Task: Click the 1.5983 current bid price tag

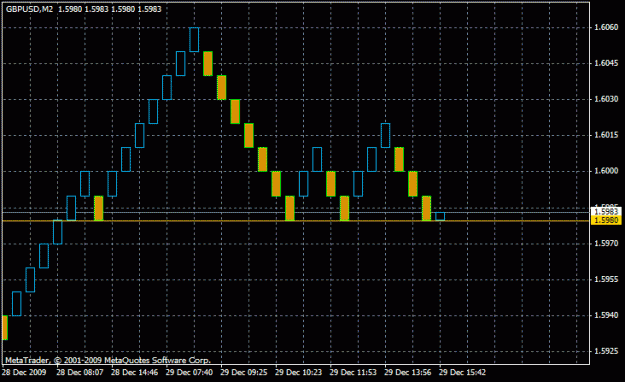Action: pyautogui.click(x=606, y=212)
